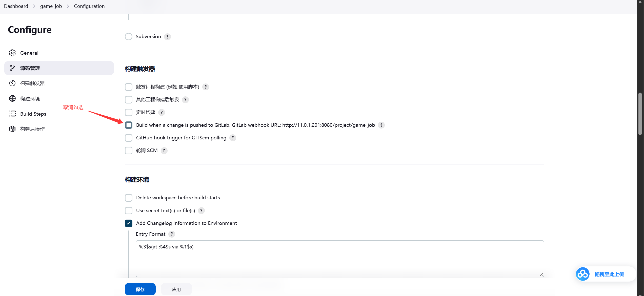
Task: Click 拖拽至此上传 upload widget text
Action: pyautogui.click(x=609, y=274)
